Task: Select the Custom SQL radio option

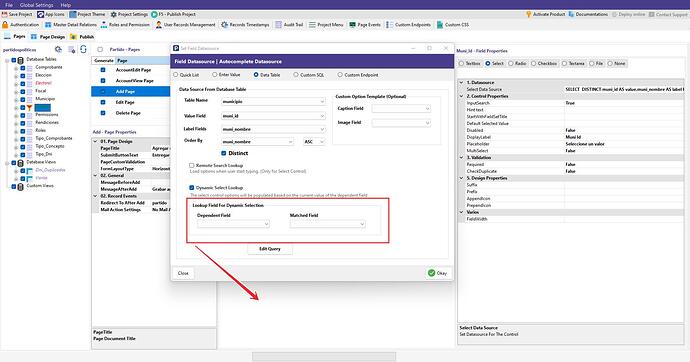Action: 296,75
